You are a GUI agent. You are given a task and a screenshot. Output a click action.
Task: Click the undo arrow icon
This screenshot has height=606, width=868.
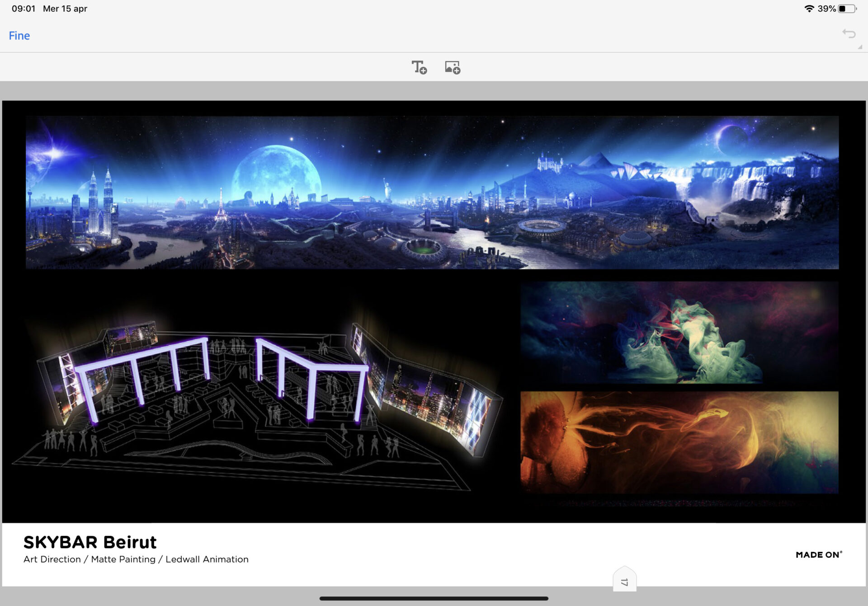pyautogui.click(x=849, y=34)
